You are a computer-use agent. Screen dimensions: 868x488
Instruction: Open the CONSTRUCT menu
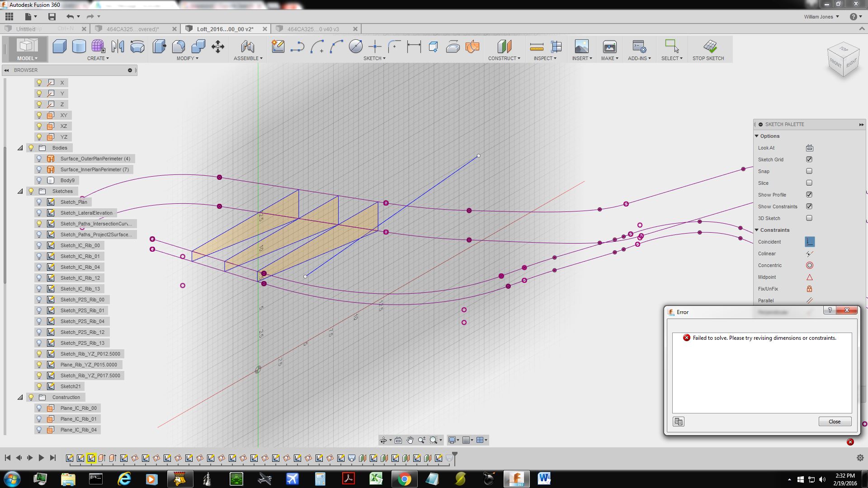504,58
